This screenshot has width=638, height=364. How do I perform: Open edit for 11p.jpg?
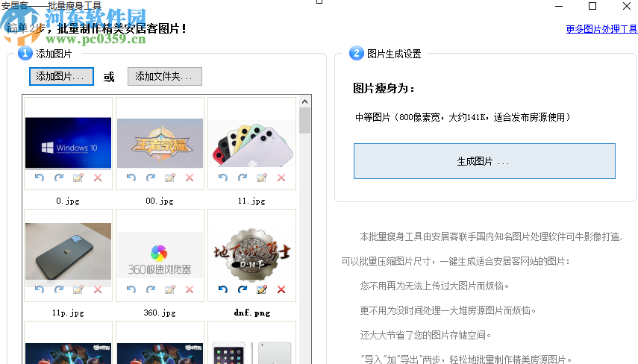coord(78,289)
